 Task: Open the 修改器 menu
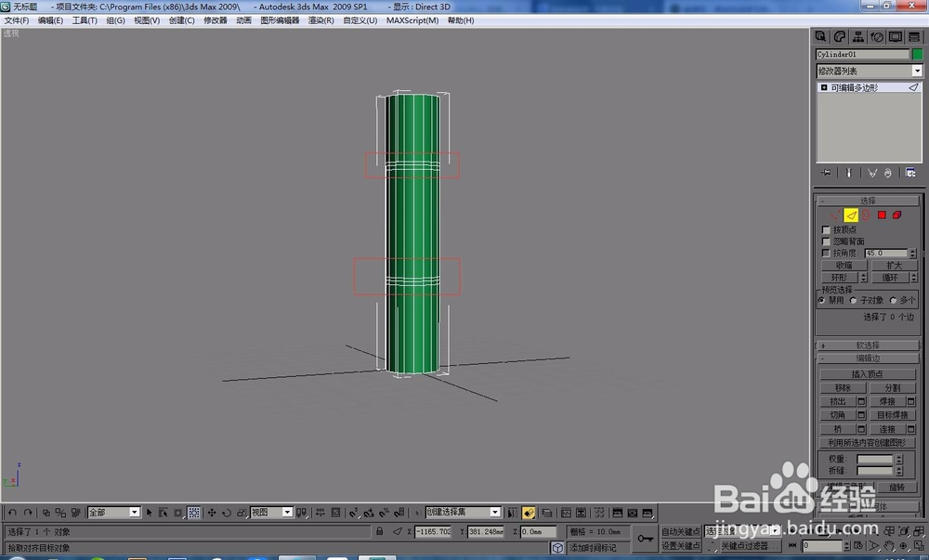pos(216,20)
